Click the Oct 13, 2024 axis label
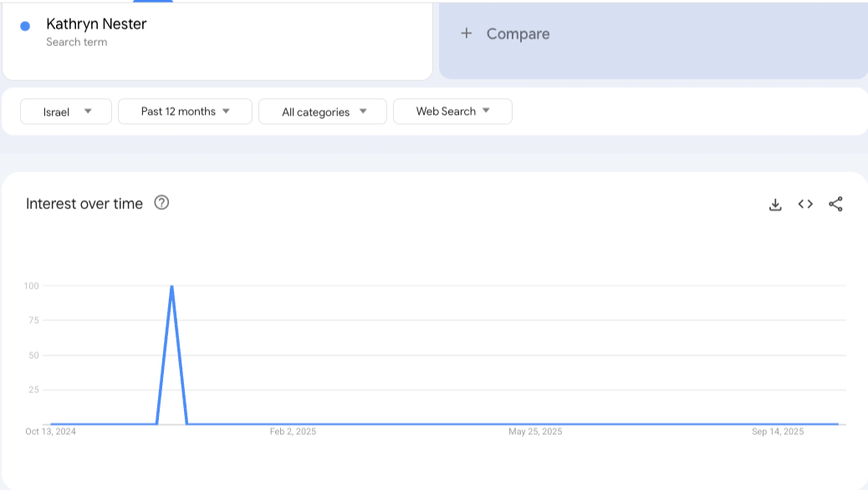The width and height of the screenshot is (868, 490). click(51, 431)
